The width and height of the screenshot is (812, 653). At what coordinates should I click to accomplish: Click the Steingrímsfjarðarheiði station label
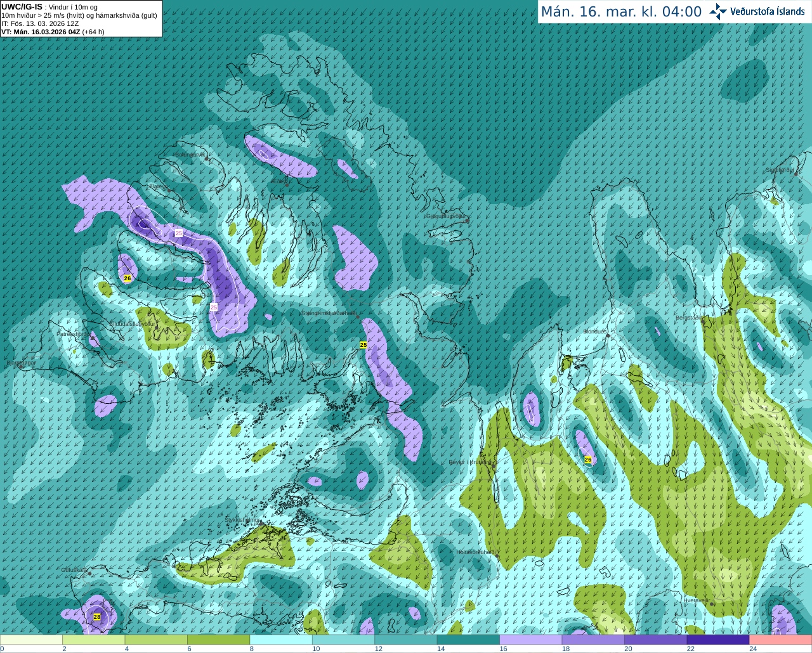pos(329,313)
